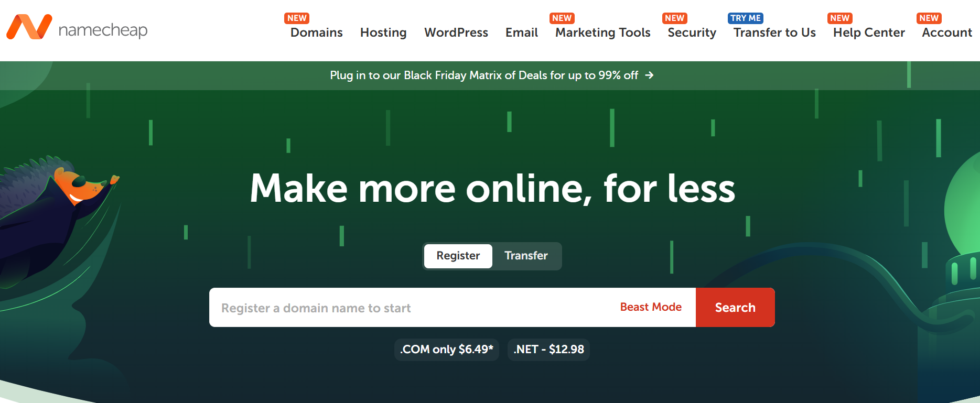Click the red Search button
This screenshot has height=403, width=980.
(x=735, y=308)
